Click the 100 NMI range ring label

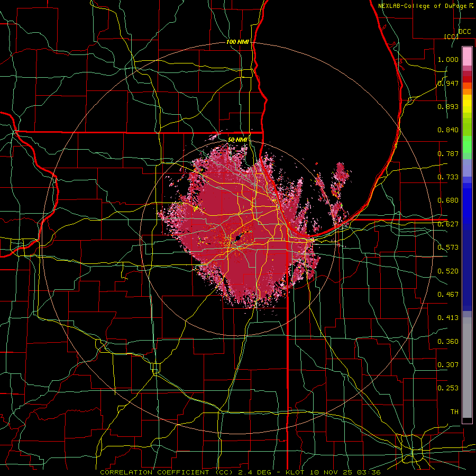point(237,42)
